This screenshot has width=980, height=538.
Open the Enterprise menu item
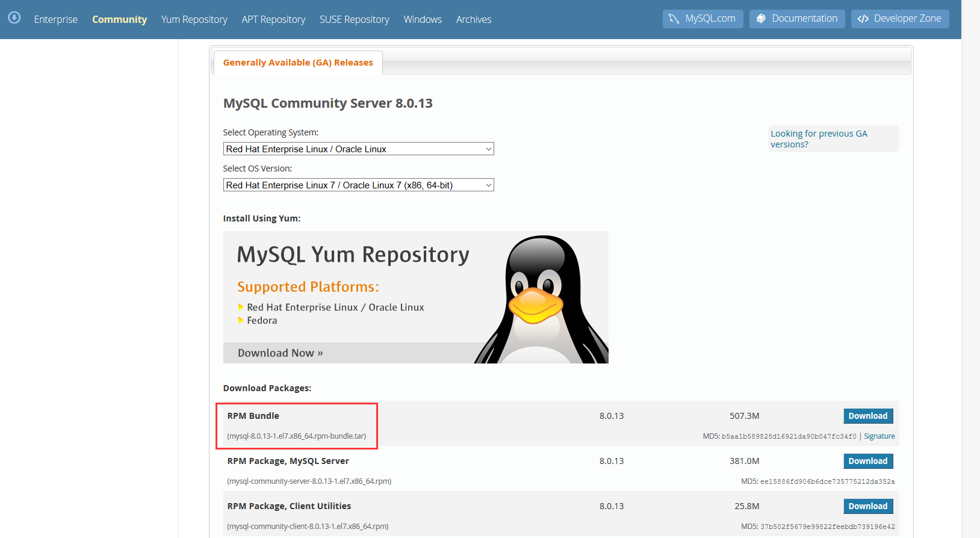[56, 19]
